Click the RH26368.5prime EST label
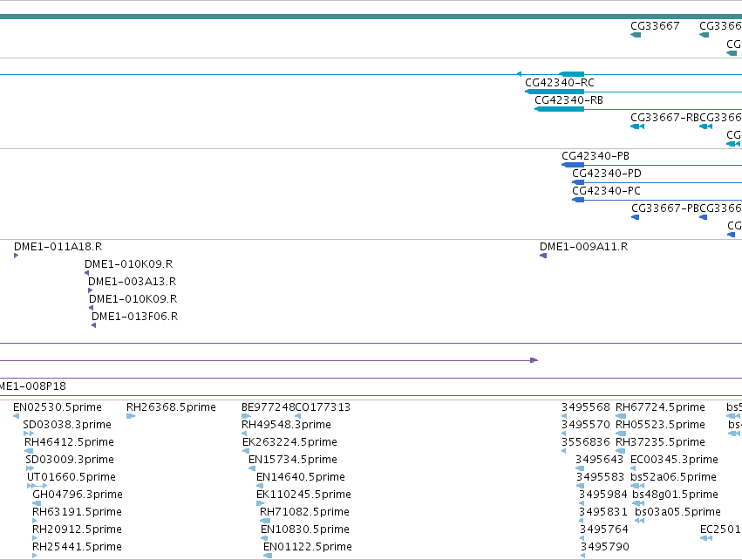 [x=171, y=407]
